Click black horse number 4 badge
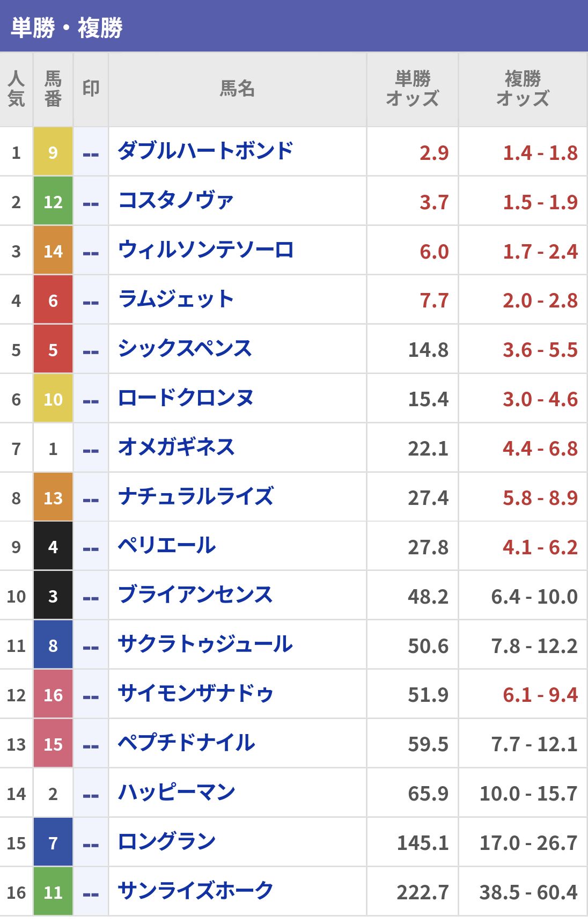 coord(53,547)
